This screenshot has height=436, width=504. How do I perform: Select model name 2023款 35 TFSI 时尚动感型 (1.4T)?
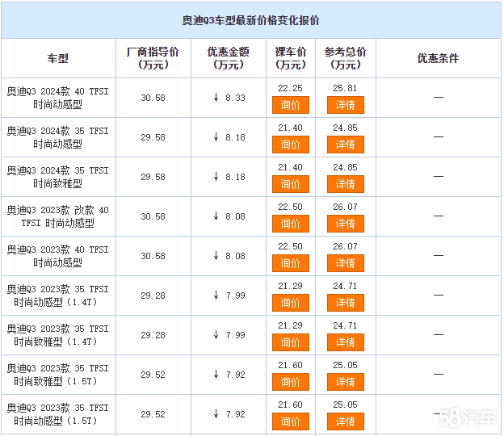pos(58,296)
